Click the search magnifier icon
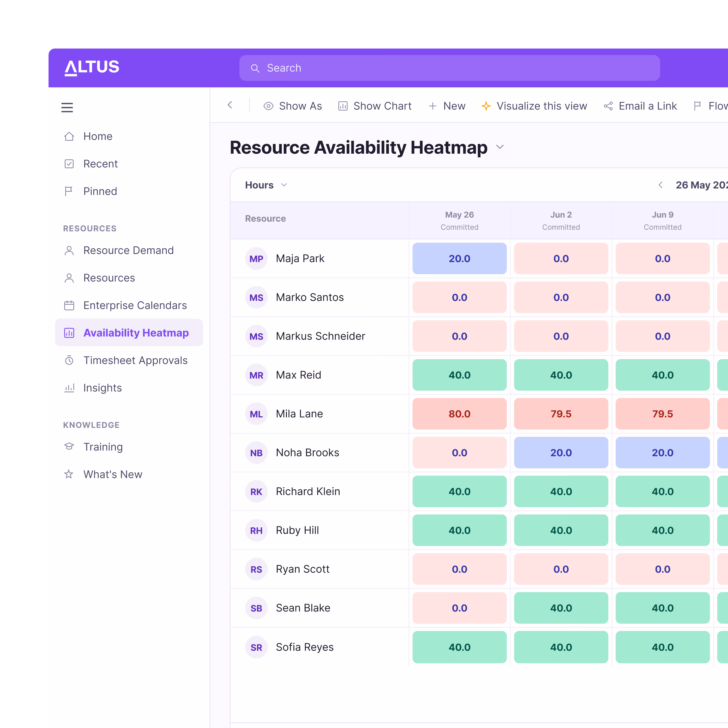 coord(255,68)
